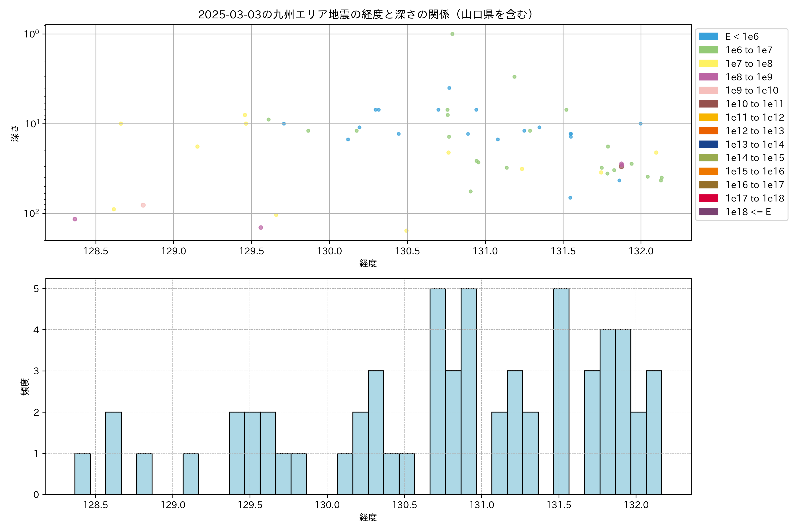Click the green point at depth 10^0

452,34
